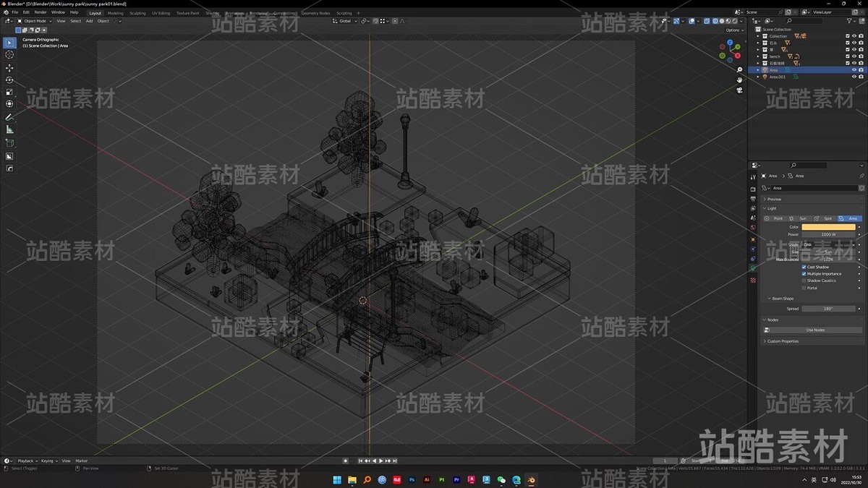Choose the Rotate tool from the left toolbar

(x=9, y=81)
